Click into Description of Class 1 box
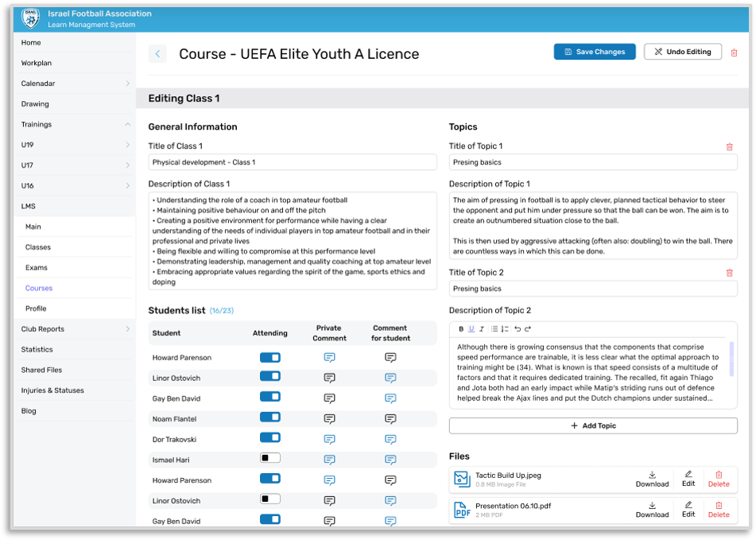This screenshot has height=540, width=756. [x=293, y=241]
